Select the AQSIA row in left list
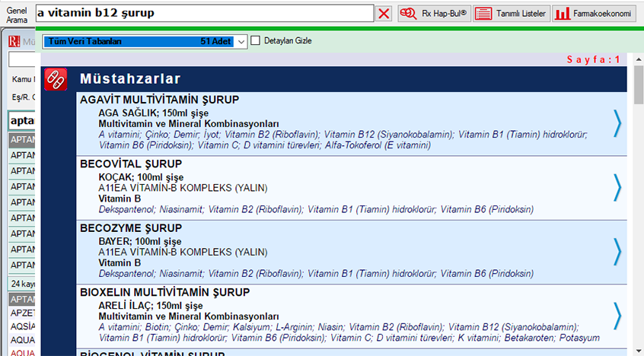Image resolution: width=644 pixels, height=356 pixels. [x=23, y=326]
